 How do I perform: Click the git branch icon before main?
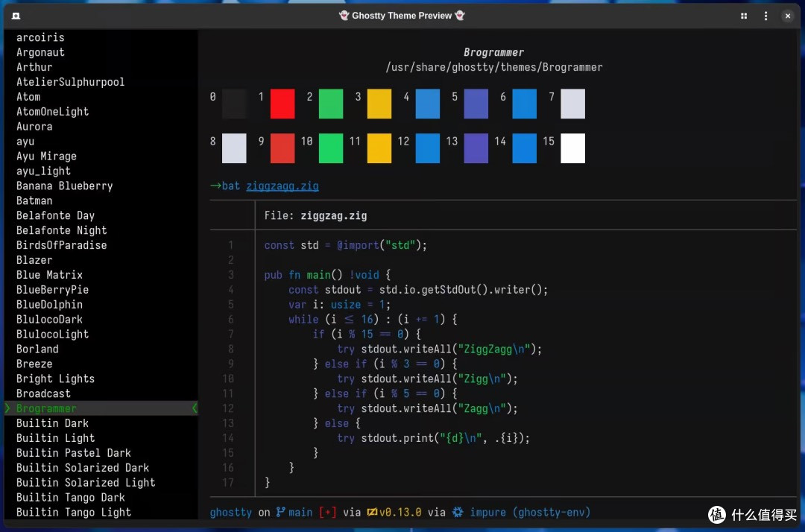280,512
